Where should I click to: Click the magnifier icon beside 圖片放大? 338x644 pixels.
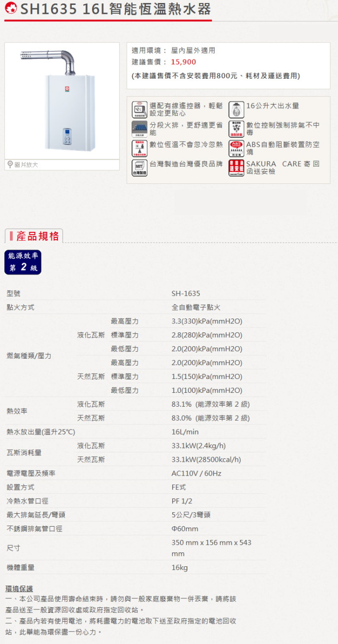9,164
